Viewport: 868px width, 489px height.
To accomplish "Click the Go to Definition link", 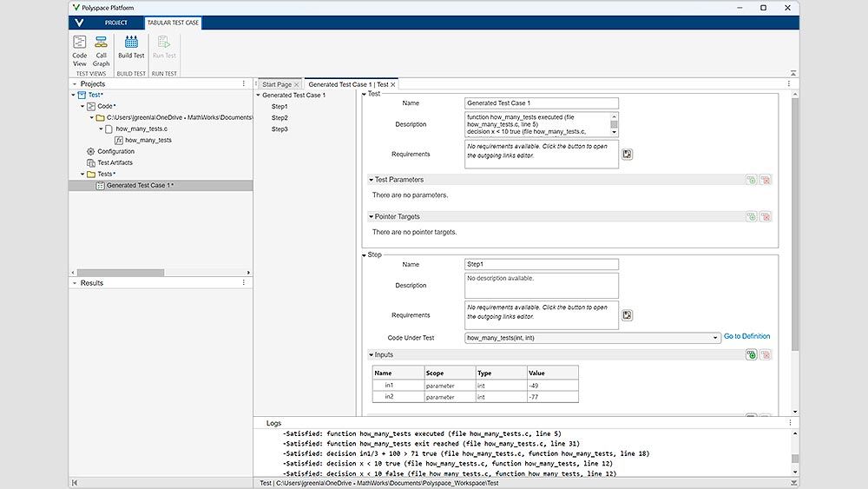I will tap(746, 337).
